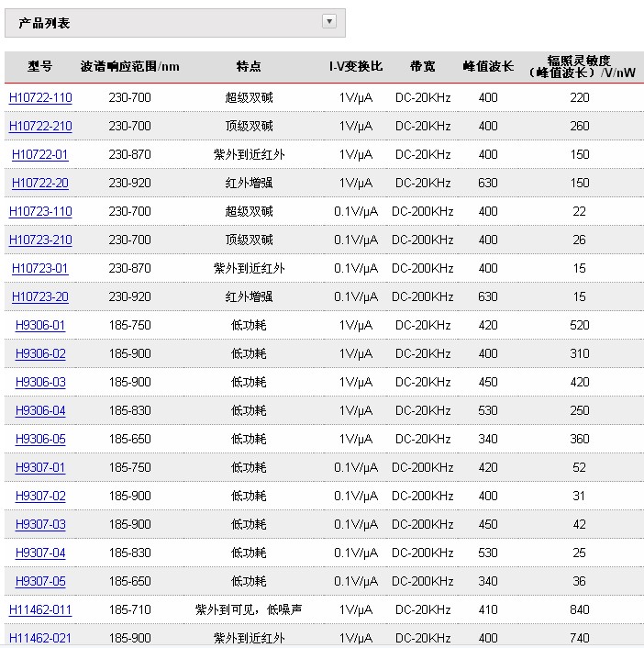644x648 pixels.
Task: Click the 峰值波长 column header
Action: click(x=488, y=66)
